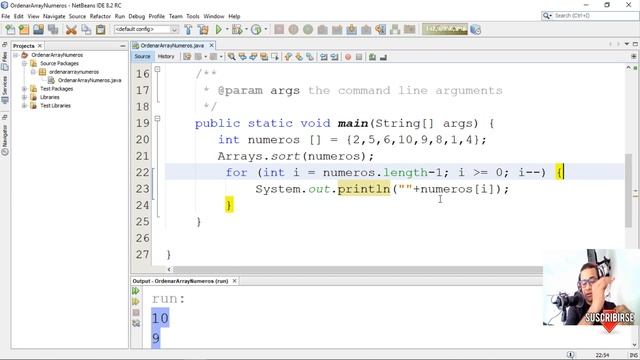Click the Cut scissors icon
Viewport: 640px width, 360px height.
[x=71, y=29]
